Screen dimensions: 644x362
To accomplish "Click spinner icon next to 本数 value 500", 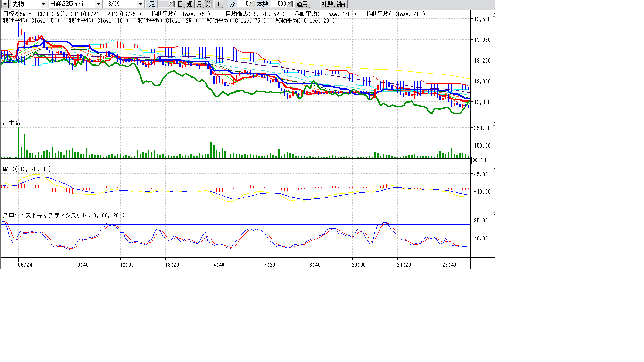I will [x=289, y=4].
